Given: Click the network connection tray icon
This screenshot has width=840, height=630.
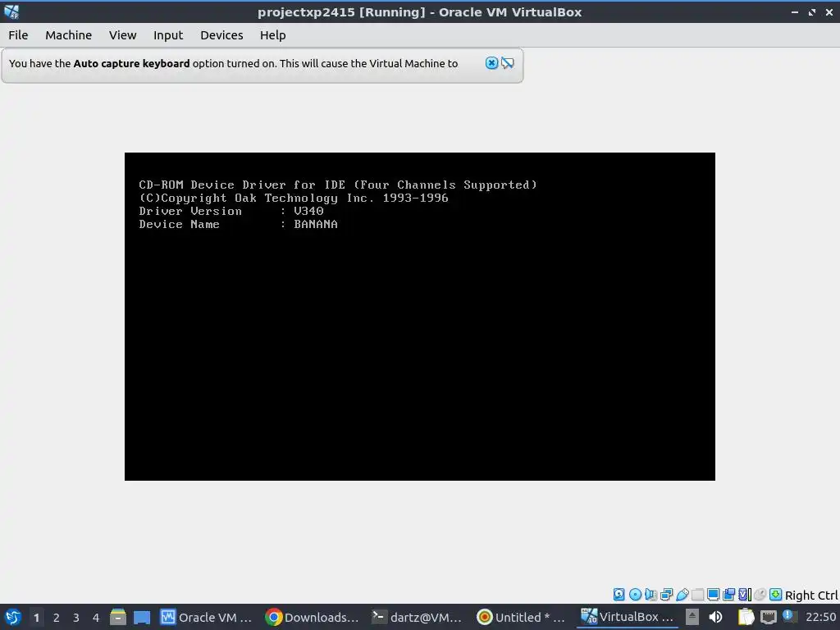Looking at the screenshot, I should point(768,617).
